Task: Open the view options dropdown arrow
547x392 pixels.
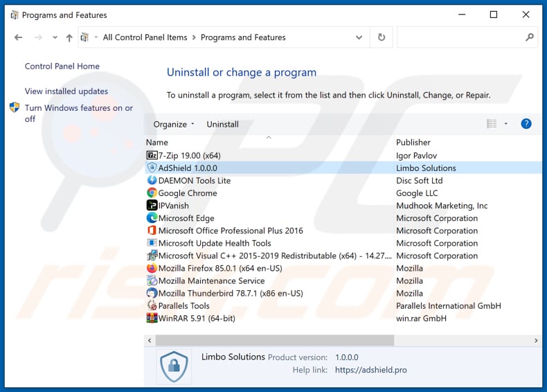Action: 506,123
